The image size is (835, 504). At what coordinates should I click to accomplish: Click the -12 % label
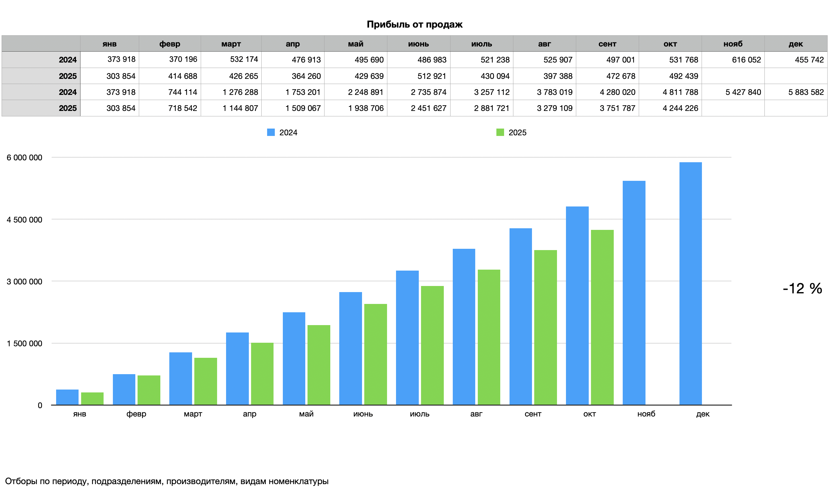tap(802, 289)
